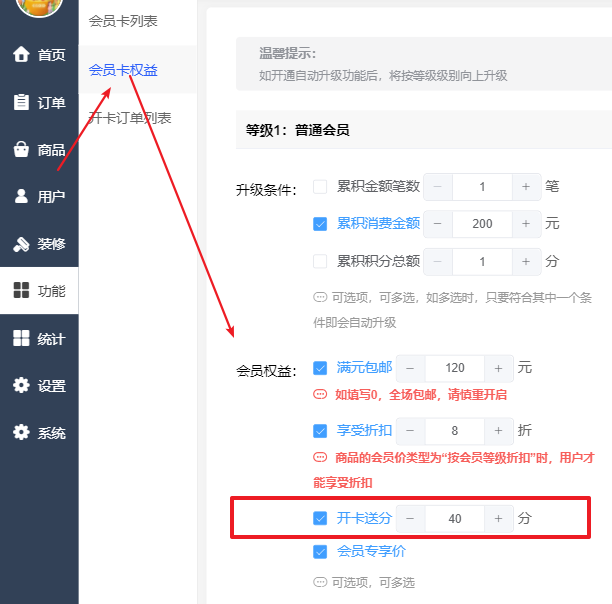The image size is (612, 604).
Task: Open the 首页 menu label
Action: (x=52, y=55)
